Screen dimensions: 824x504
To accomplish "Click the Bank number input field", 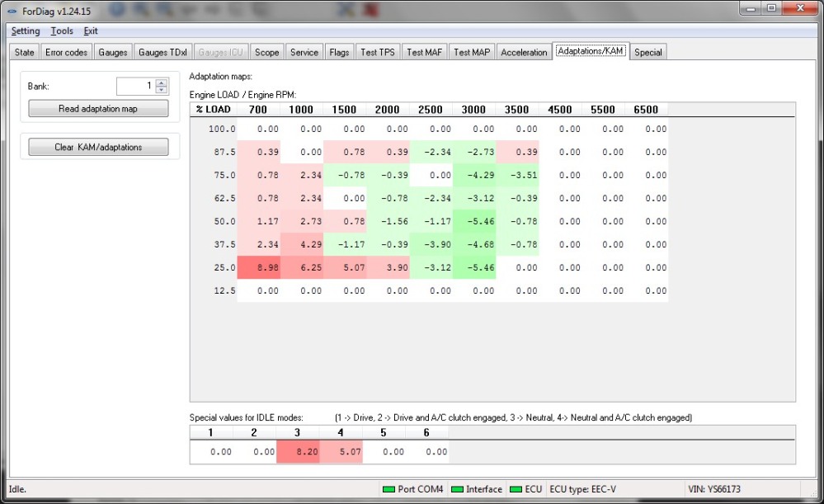I will click(135, 86).
